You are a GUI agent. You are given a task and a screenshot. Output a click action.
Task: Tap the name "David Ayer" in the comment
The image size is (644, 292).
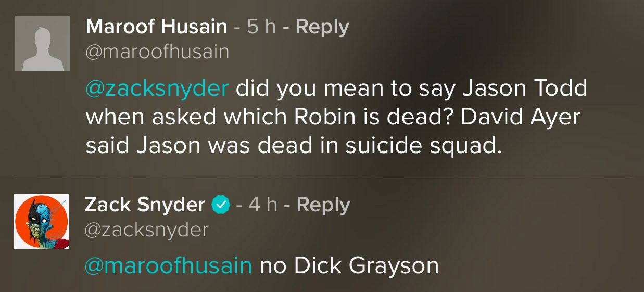coord(520,118)
